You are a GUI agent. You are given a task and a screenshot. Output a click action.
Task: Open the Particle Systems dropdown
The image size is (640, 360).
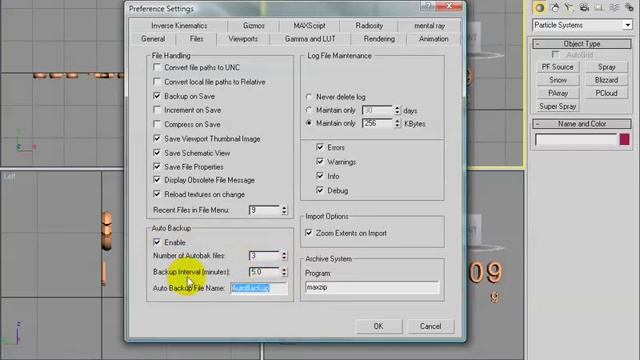click(x=628, y=25)
